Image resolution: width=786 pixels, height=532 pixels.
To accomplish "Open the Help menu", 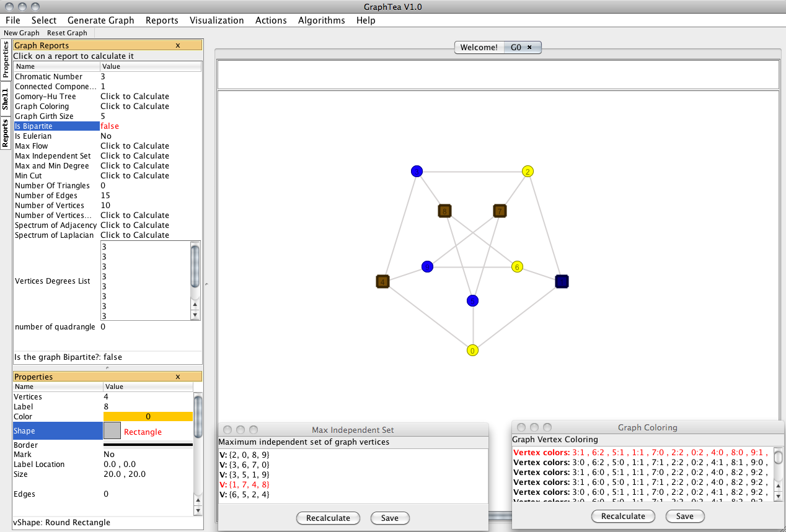I will 366,20.
